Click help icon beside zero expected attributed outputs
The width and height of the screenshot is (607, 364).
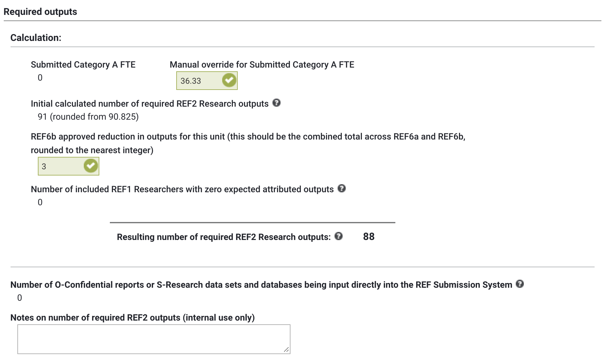click(x=341, y=189)
